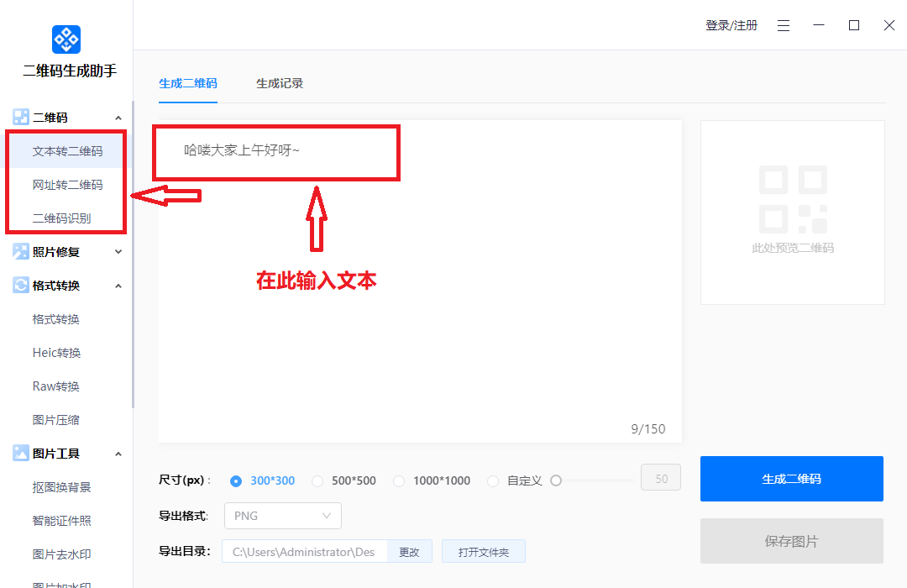Click the 图片工具 section icon
This screenshot has height=588, width=907.
21,454
